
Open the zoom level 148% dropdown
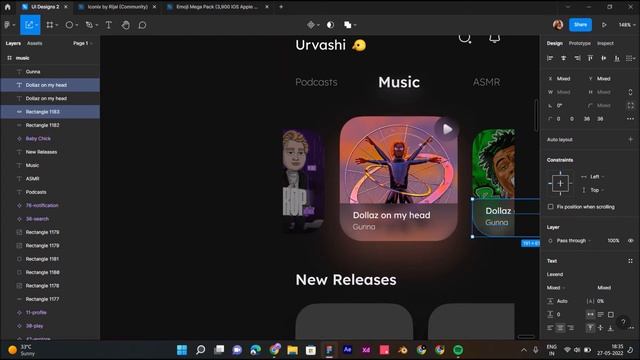pos(627,25)
